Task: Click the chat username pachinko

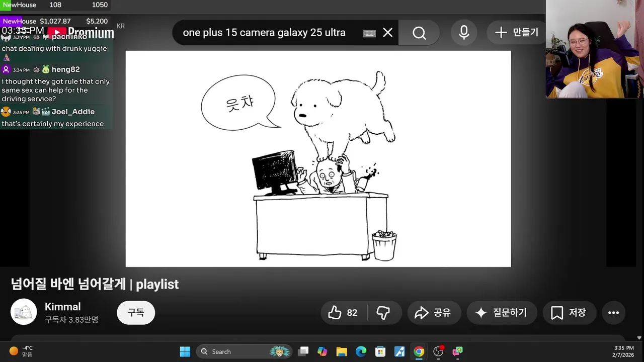Action: (69, 37)
